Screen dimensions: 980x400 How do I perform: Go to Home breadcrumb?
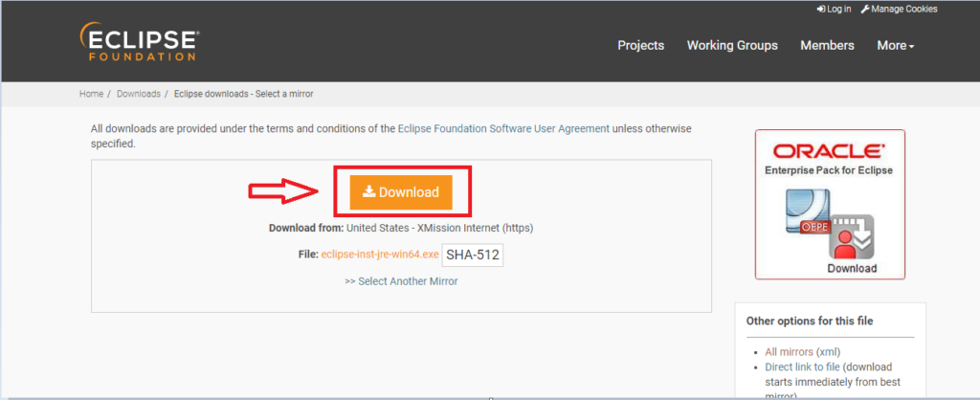pyautogui.click(x=91, y=94)
